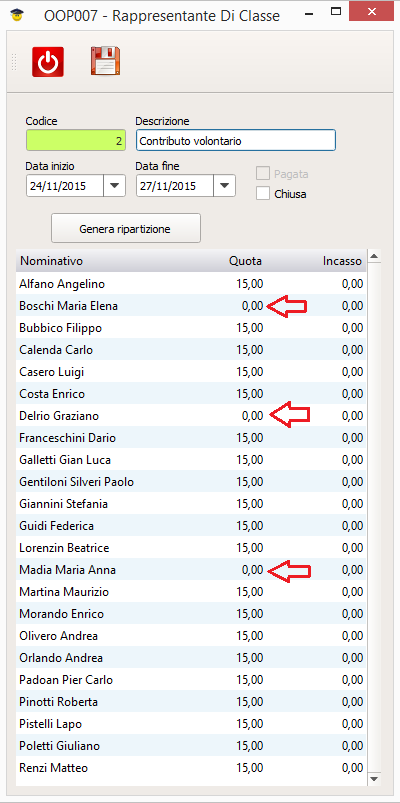Click the red power exit icon
Viewport: 400px width, 803px height.
pos(48,61)
